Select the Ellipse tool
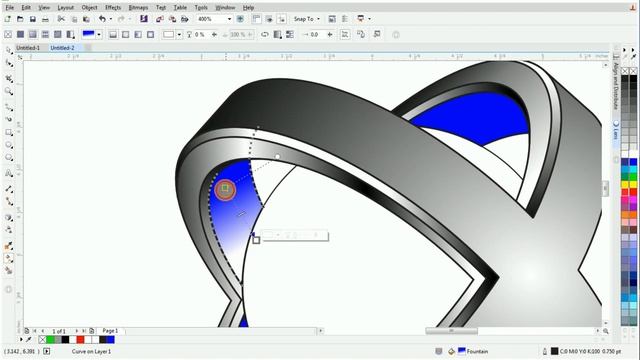The image size is (640, 360). coord(9,145)
